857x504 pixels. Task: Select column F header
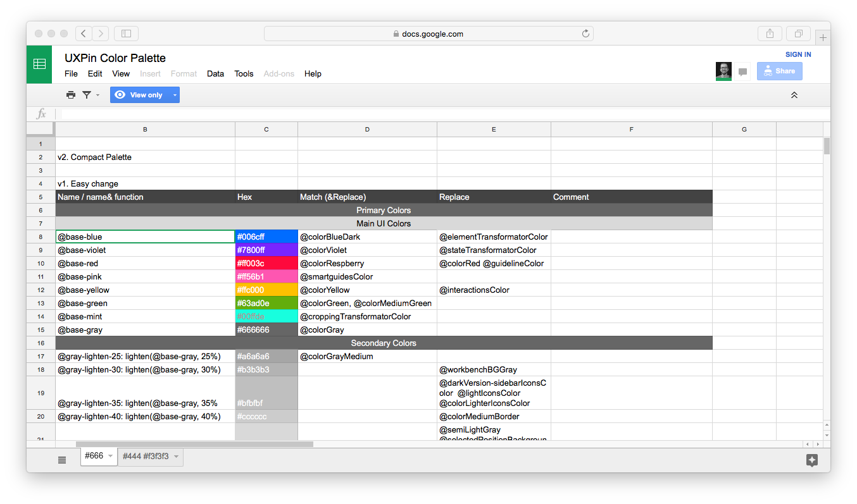pos(632,130)
